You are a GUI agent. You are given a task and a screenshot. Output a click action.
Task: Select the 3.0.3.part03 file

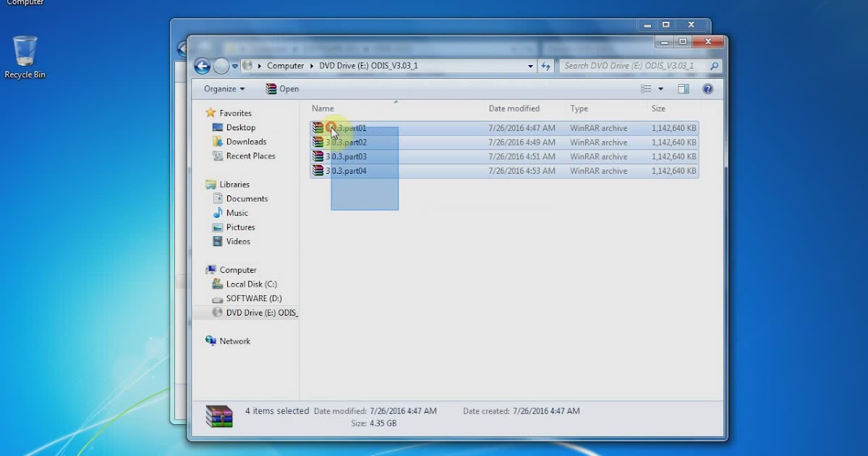pyautogui.click(x=504, y=157)
